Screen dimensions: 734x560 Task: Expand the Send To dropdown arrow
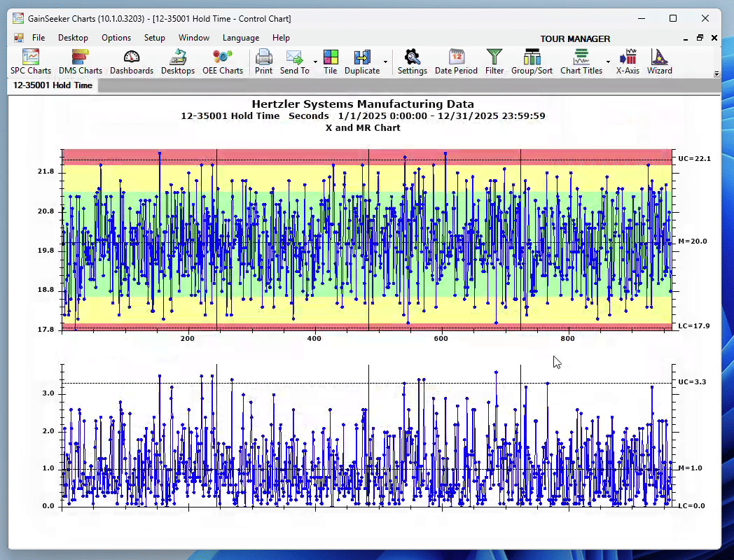point(315,62)
